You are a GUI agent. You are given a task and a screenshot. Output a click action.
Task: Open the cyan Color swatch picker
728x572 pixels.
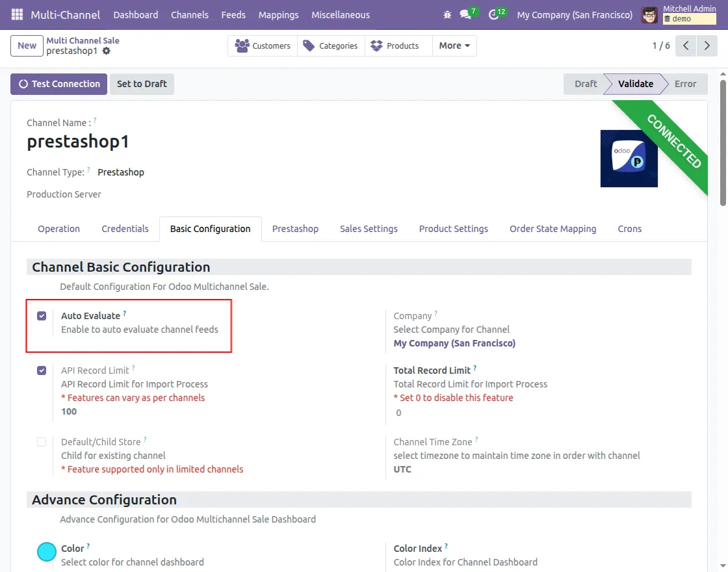coord(47,552)
